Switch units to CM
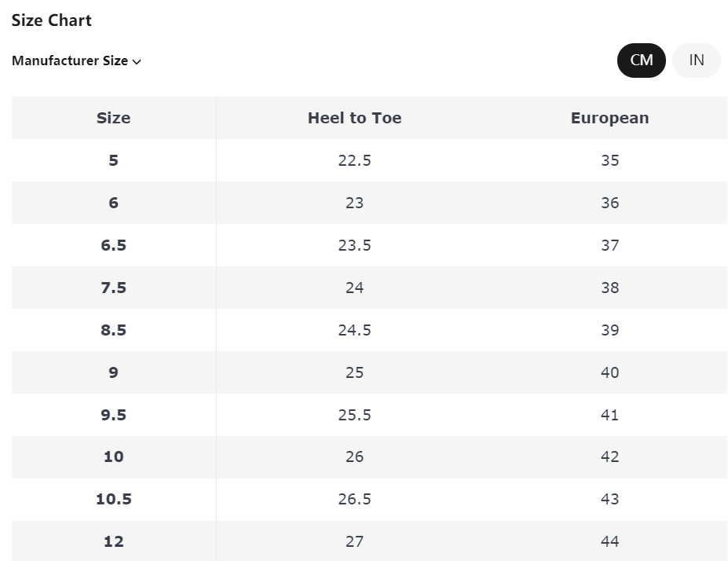728x561 pixels. (x=641, y=60)
